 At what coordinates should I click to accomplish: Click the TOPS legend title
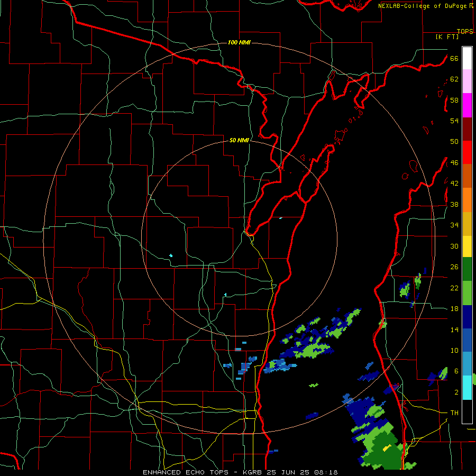(465, 31)
